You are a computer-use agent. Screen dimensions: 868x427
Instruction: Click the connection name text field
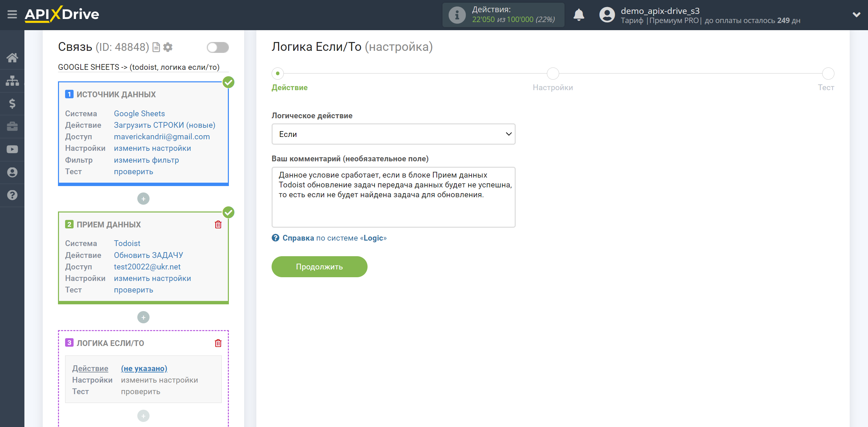point(143,67)
